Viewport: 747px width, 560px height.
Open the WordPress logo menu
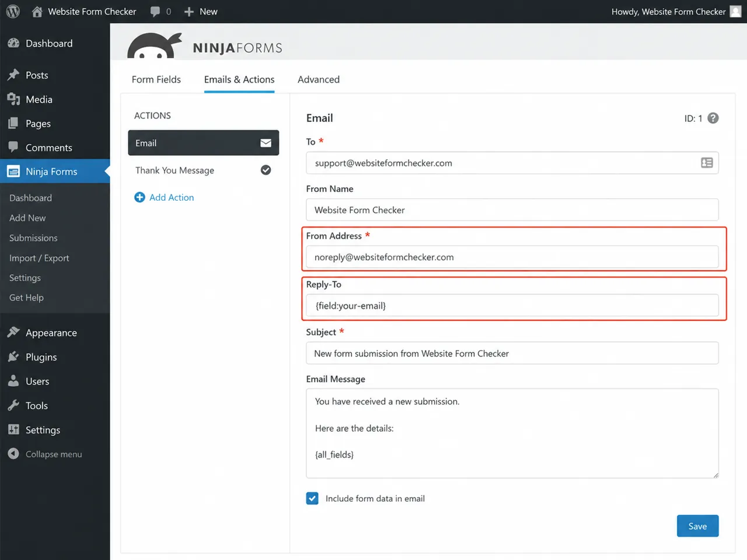click(x=13, y=12)
